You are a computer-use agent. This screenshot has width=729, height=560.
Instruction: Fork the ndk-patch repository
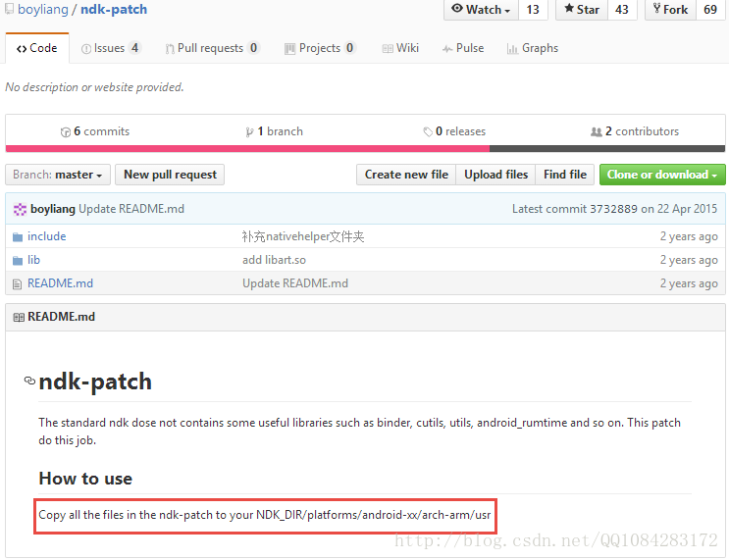click(x=670, y=10)
